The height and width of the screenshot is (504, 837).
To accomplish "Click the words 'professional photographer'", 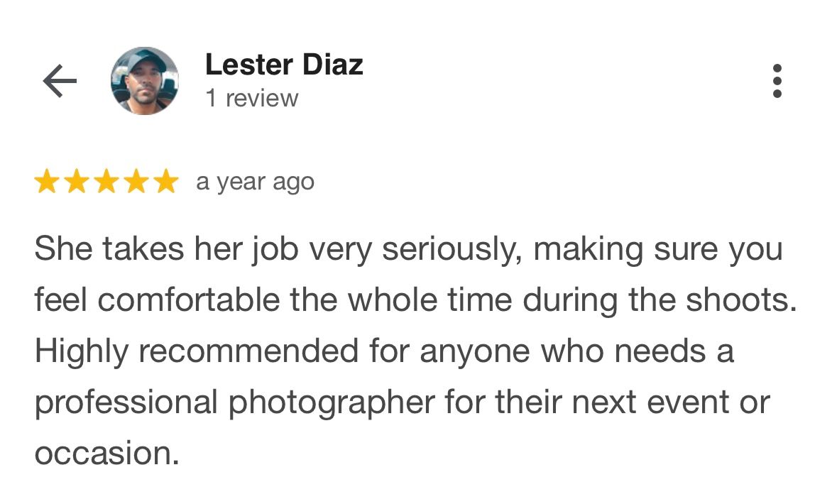I will click(235, 403).
